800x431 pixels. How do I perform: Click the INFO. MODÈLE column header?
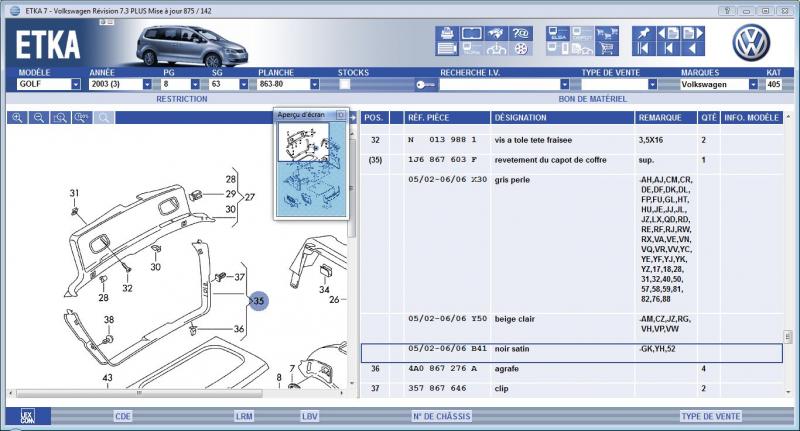pyautogui.click(x=752, y=118)
